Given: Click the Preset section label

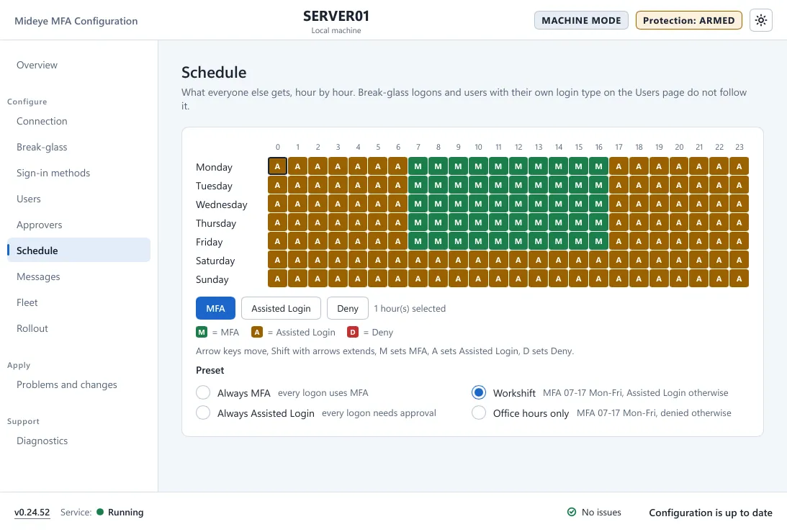Looking at the screenshot, I should tap(210, 371).
